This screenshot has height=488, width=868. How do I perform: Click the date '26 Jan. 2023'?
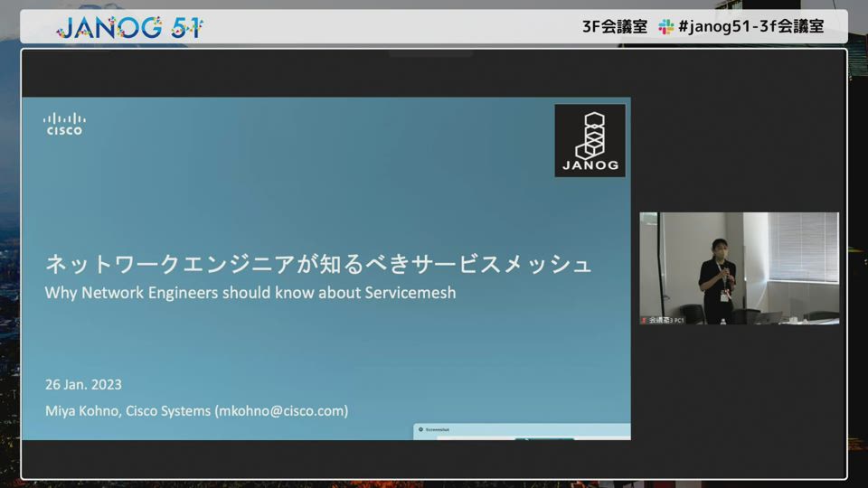(83, 384)
